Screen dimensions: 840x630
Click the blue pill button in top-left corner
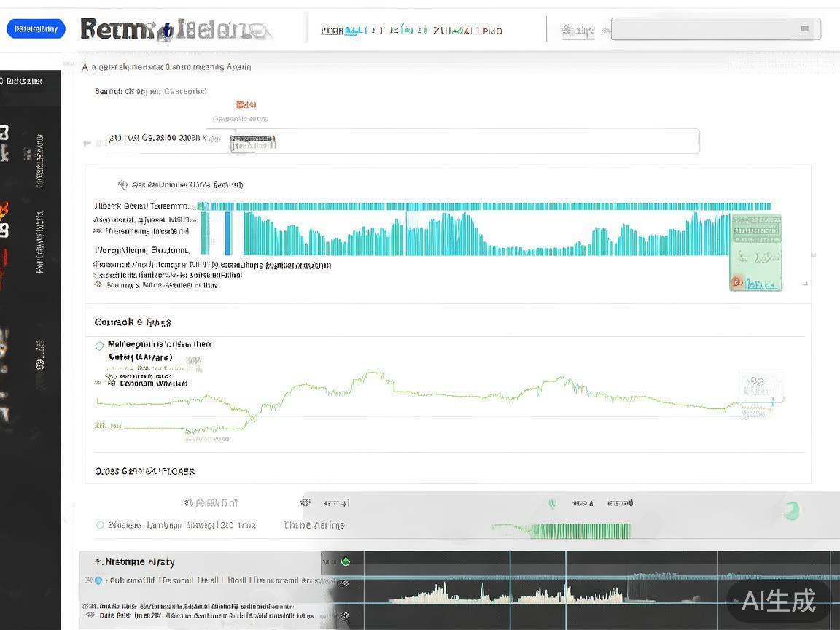tap(36, 28)
